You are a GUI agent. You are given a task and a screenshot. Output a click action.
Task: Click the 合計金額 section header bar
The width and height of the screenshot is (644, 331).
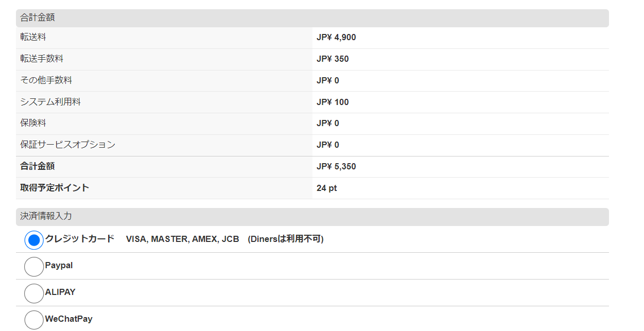[312, 18]
